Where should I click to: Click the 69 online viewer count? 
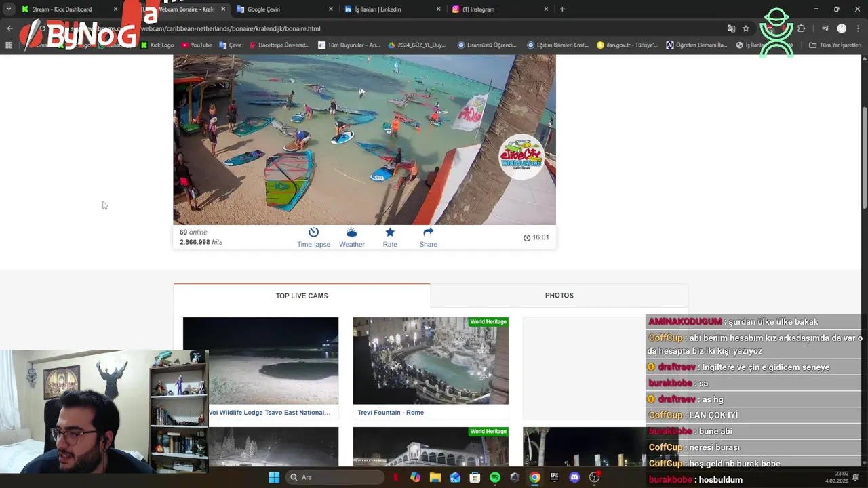[x=193, y=232]
